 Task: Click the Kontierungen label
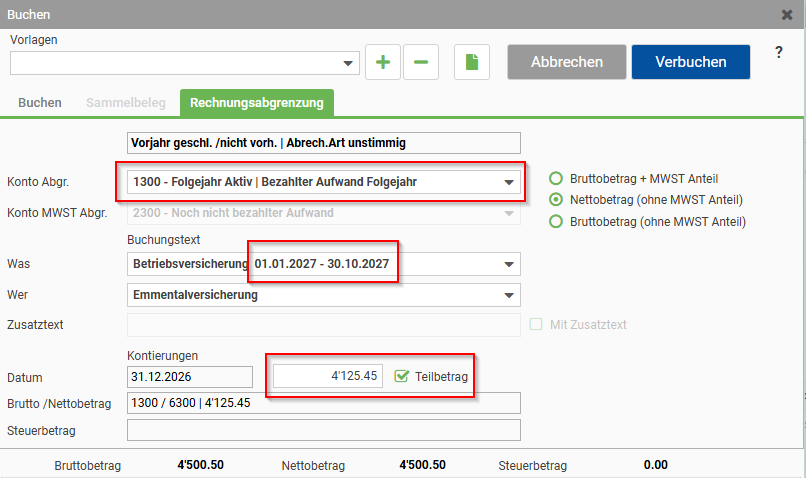[162, 356]
